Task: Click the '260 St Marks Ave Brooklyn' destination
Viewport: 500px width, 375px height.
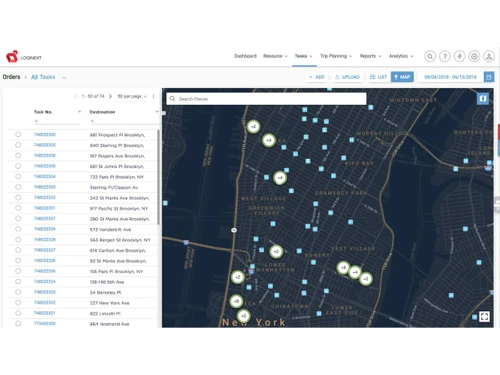Action: point(120,219)
